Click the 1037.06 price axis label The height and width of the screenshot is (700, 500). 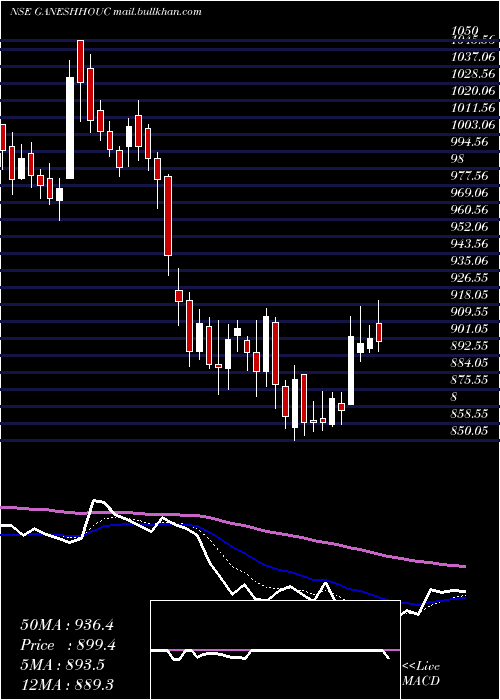tap(473, 57)
